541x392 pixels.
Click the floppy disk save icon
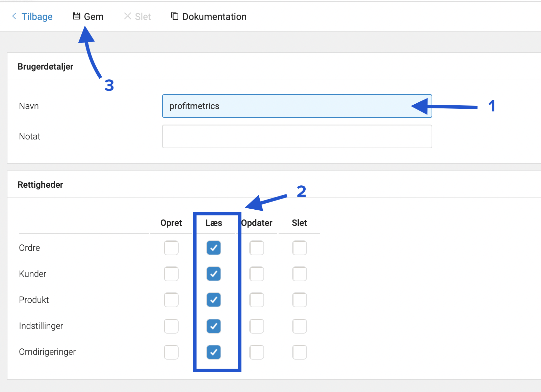click(x=77, y=16)
